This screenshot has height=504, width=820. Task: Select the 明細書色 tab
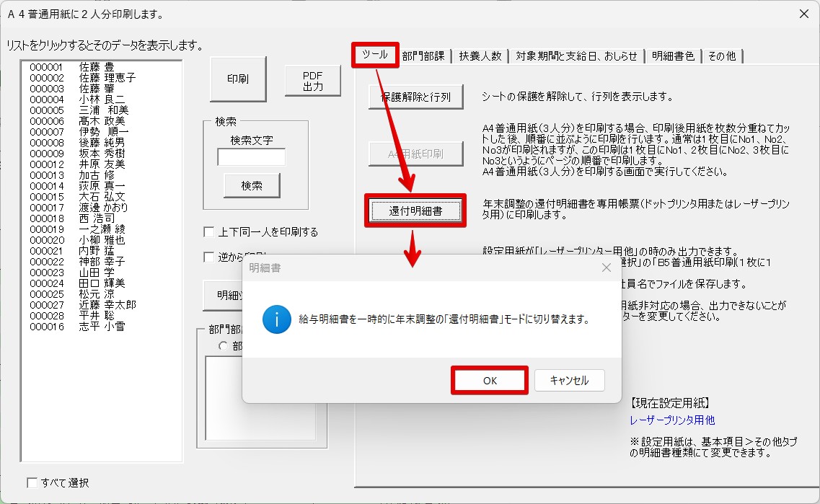pyautogui.click(x=672, y=56)
